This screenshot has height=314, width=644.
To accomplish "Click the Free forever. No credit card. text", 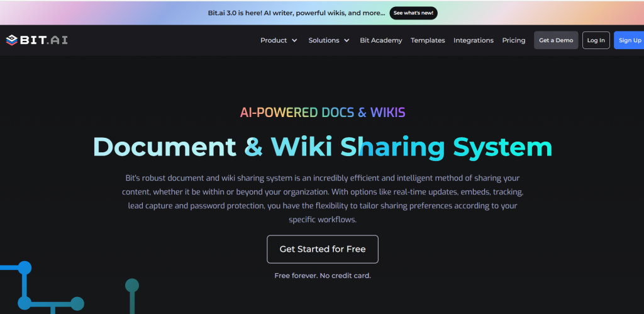I will tap(323, 276).
